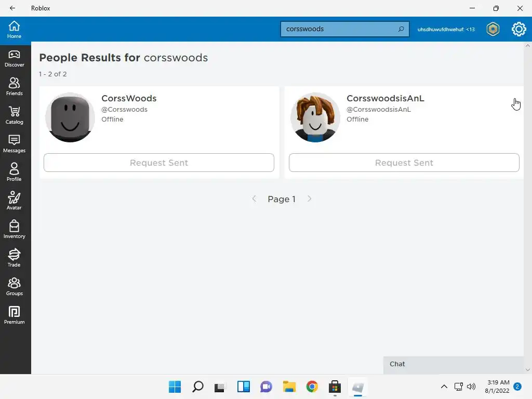View your Profile page
Viewport: 532px width, 399px height.
[14, 172]
